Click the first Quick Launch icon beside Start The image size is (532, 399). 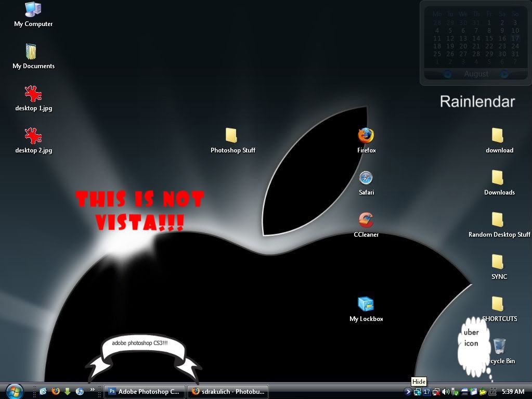(43, 391)
